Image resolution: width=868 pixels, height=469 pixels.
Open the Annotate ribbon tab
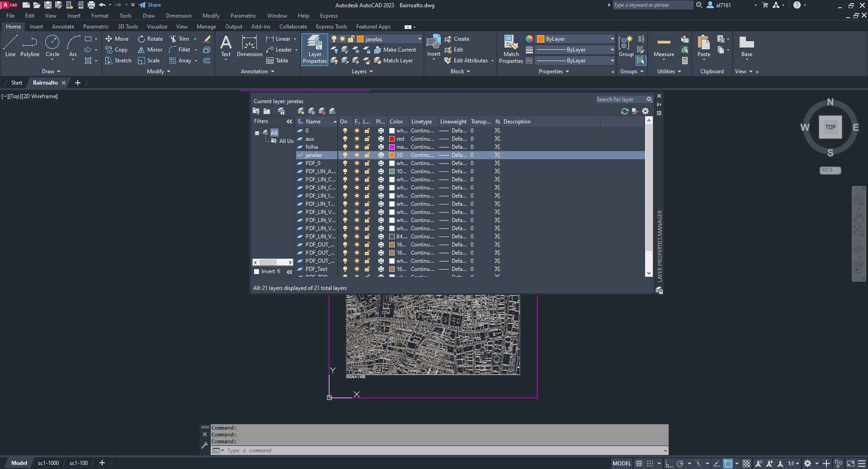point(63,27)
